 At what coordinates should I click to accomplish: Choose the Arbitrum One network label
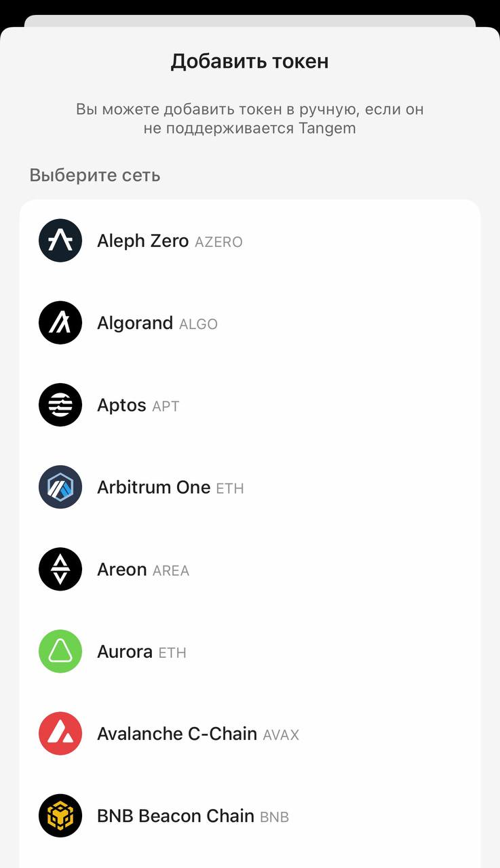(x=154, y=487)
